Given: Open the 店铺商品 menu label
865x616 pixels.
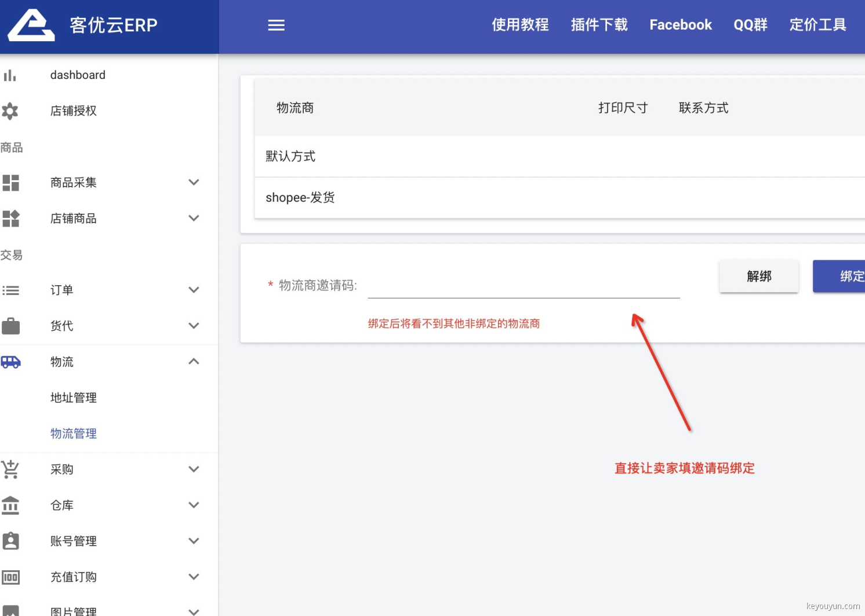Looking at the screenshot, I should 74,218.
